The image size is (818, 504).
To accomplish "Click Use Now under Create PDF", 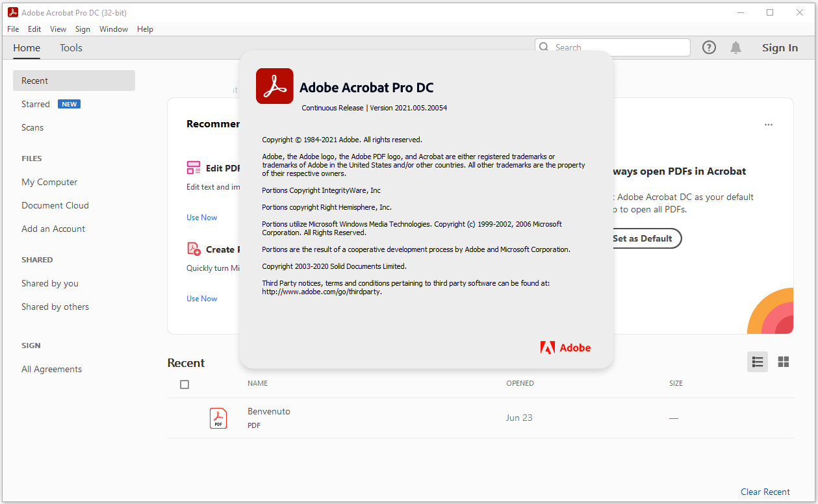I will point(202,299).
